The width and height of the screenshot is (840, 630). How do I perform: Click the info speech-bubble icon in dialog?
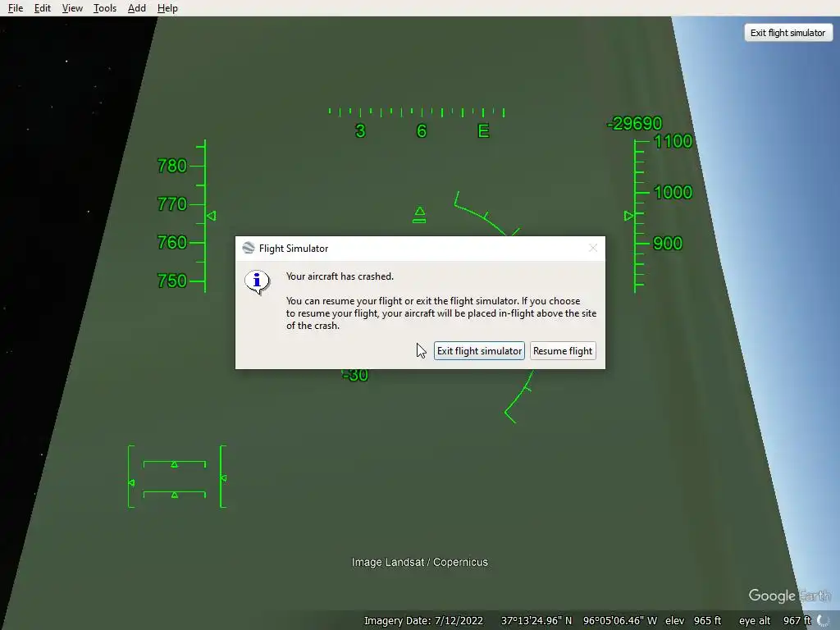point(257,282)
